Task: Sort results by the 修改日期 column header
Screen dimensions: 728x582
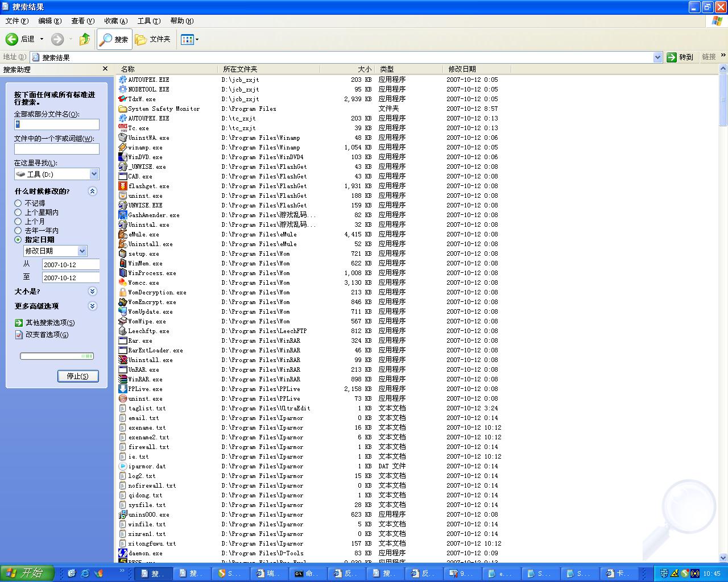Action: (477, 69)
